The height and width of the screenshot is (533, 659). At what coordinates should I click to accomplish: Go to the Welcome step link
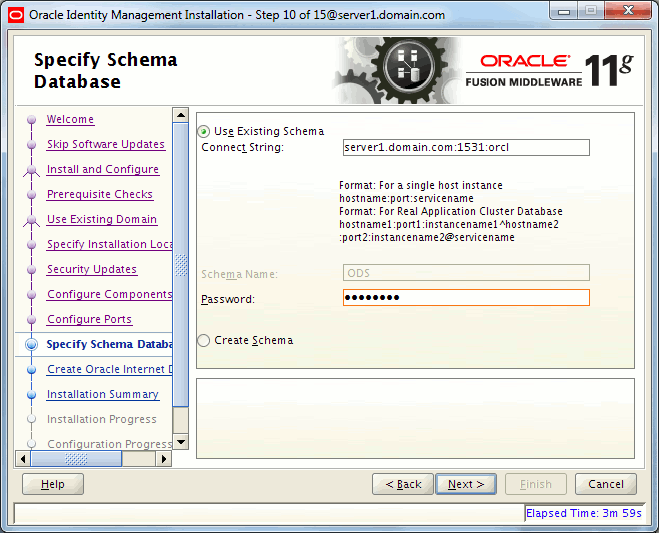click(x=70, y=119)
